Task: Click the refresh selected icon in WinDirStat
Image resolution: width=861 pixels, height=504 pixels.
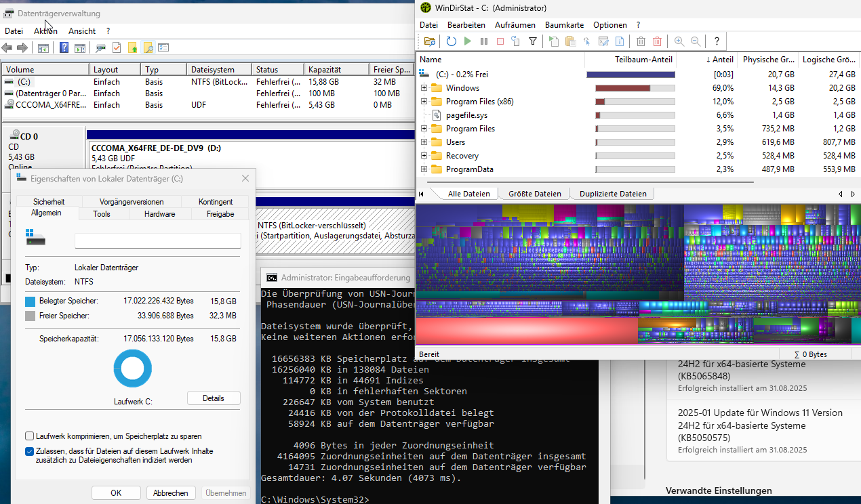Action: (516, 41)
